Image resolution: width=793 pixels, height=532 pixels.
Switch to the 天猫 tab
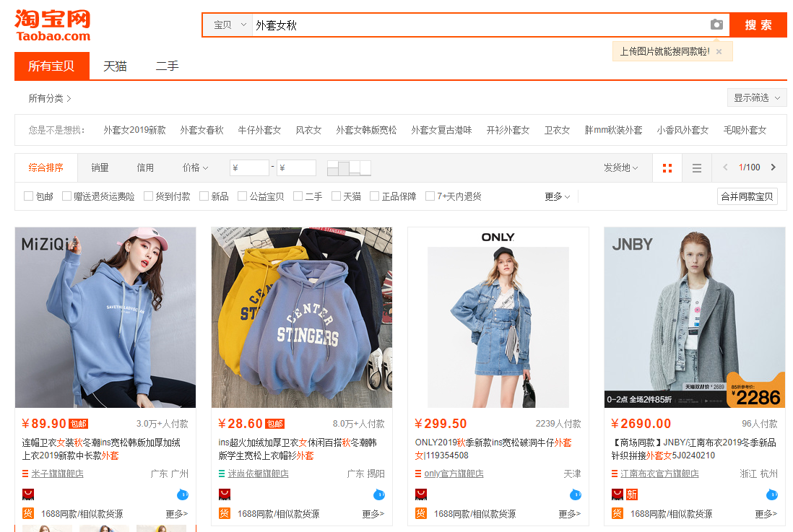point(115,66)
